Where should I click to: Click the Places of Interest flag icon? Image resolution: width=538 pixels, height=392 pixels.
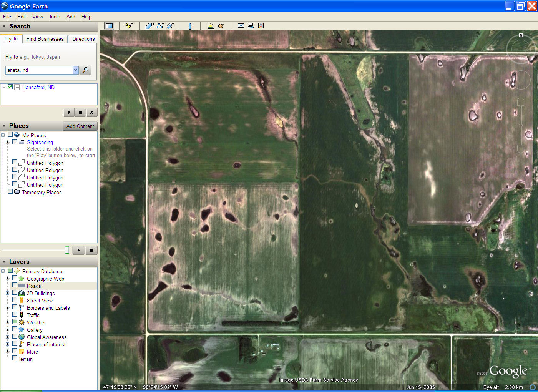pos(22,344)
